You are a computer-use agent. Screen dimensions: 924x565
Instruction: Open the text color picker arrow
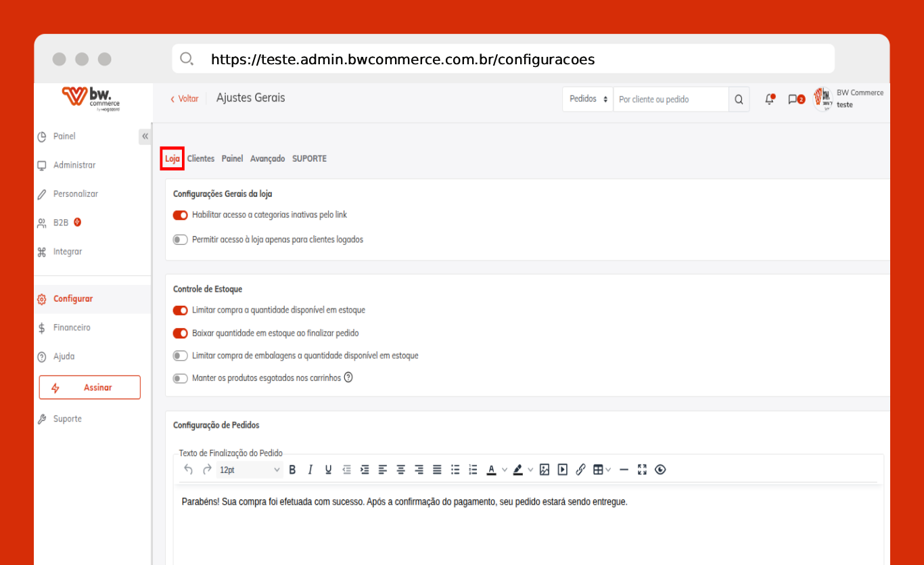[505, 470]
